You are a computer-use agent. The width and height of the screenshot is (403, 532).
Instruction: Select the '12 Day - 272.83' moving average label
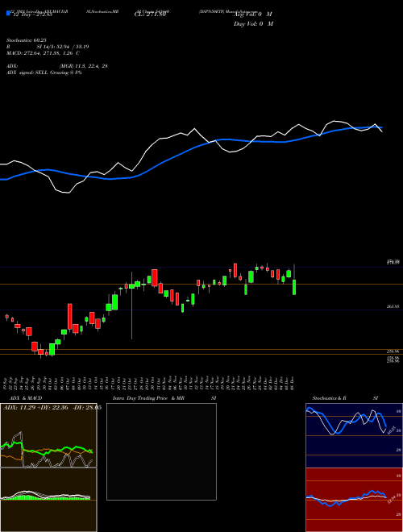click(32, 15)
